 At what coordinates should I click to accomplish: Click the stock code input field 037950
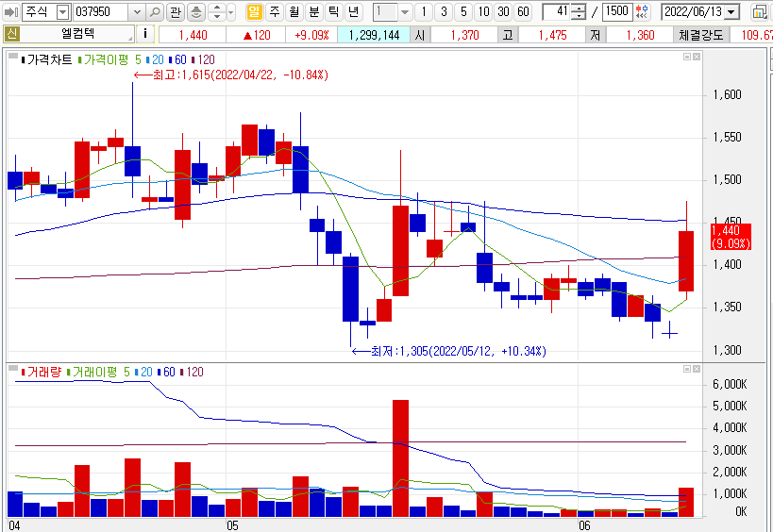tap(101, 12)
